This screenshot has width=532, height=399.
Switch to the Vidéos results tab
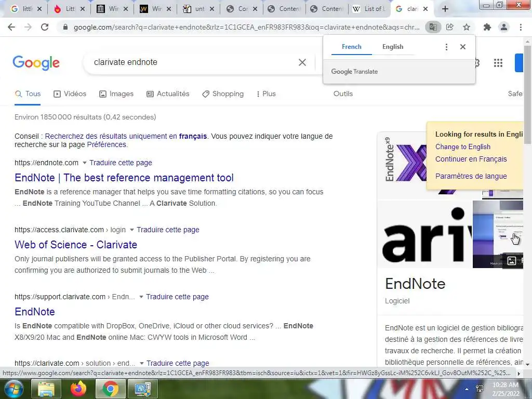click(x=70, y=94)
